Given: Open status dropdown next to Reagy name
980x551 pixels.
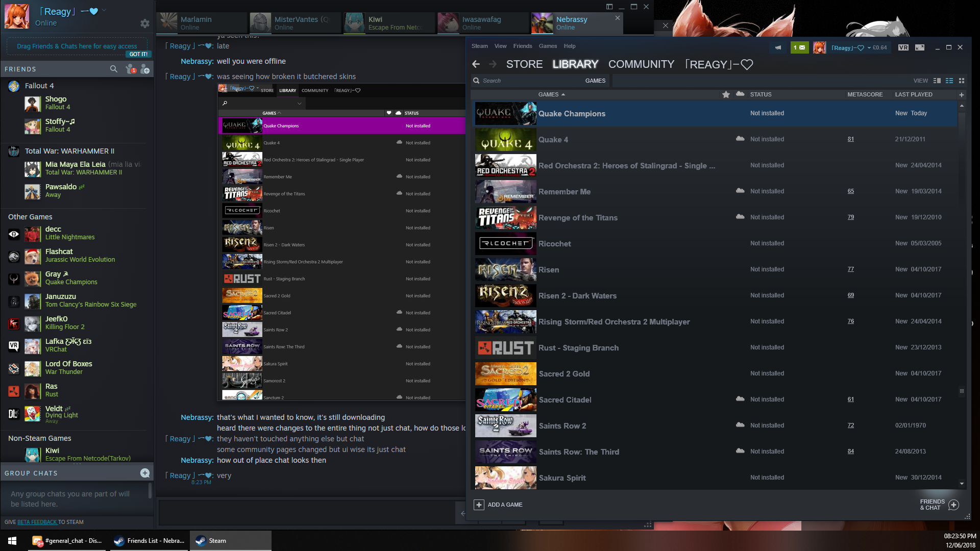Looking at the screenshot, I should (104, 10).
